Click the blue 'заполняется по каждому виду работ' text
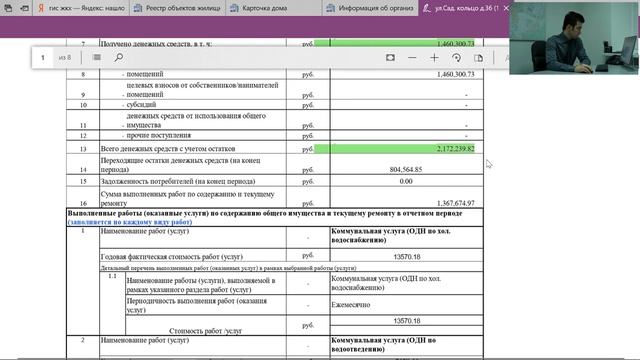 coord(130,222)
